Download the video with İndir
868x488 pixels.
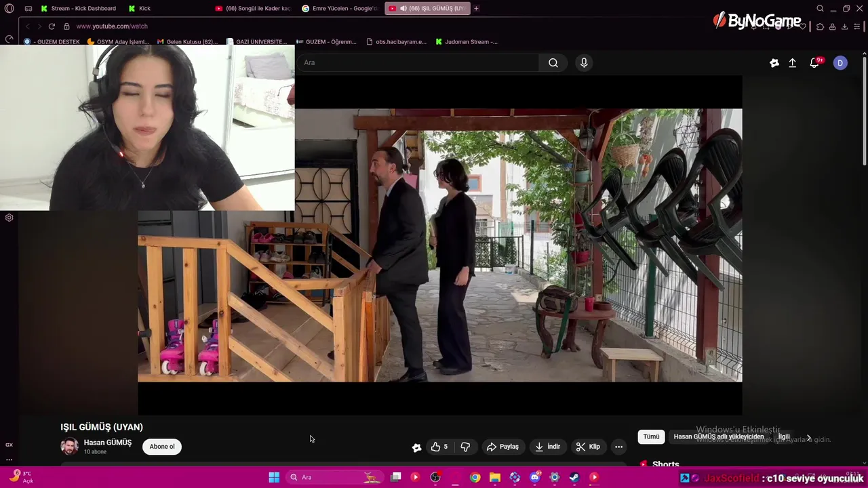(547, 447)
